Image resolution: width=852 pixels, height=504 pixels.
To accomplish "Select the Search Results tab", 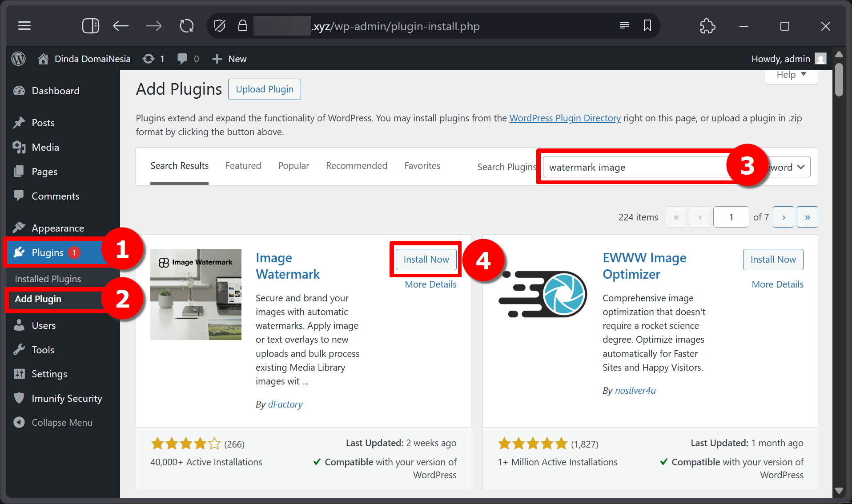I will tap(179, 166).
